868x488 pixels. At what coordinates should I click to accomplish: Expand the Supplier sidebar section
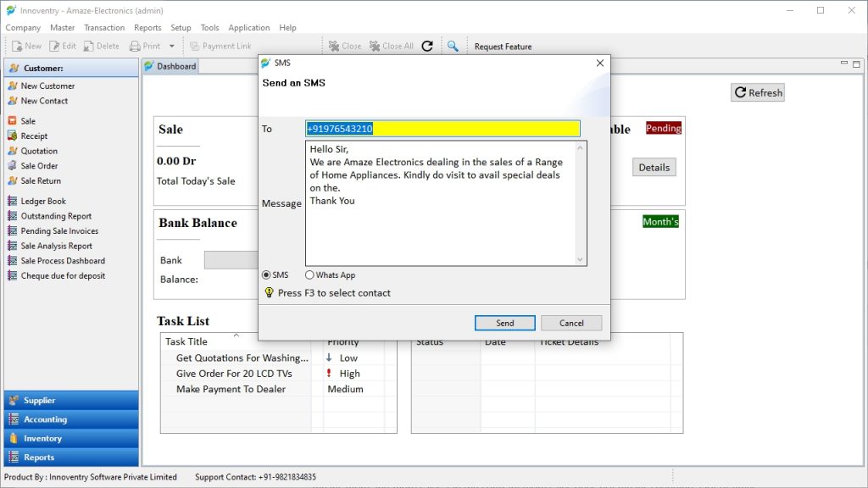(x=71, y=400)
